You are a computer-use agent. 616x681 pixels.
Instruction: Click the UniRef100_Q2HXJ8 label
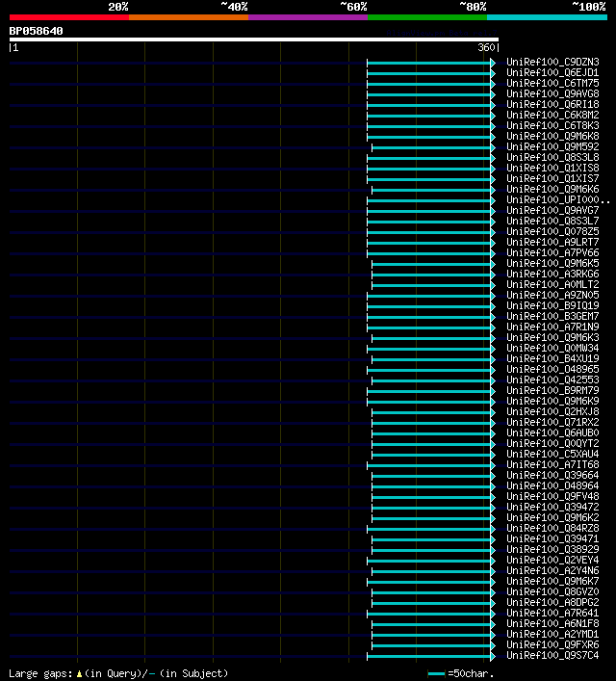(x=552, y=411)
